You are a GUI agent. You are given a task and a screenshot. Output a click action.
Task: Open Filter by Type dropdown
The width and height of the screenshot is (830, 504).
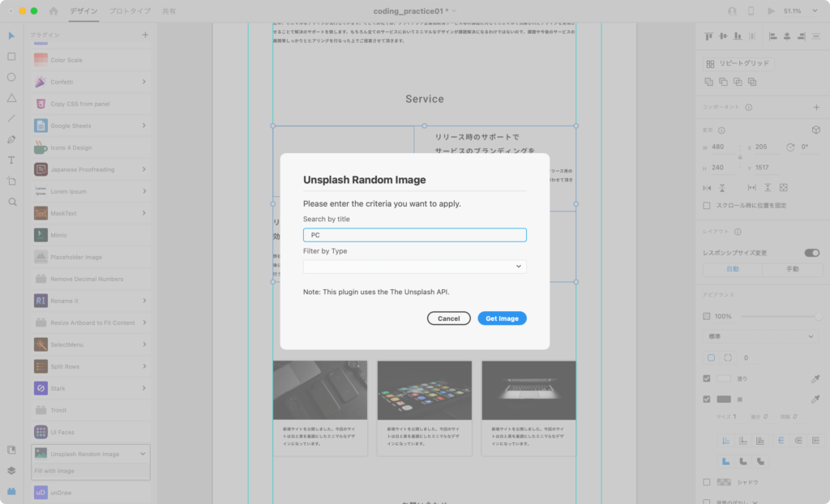click(414, 267)
